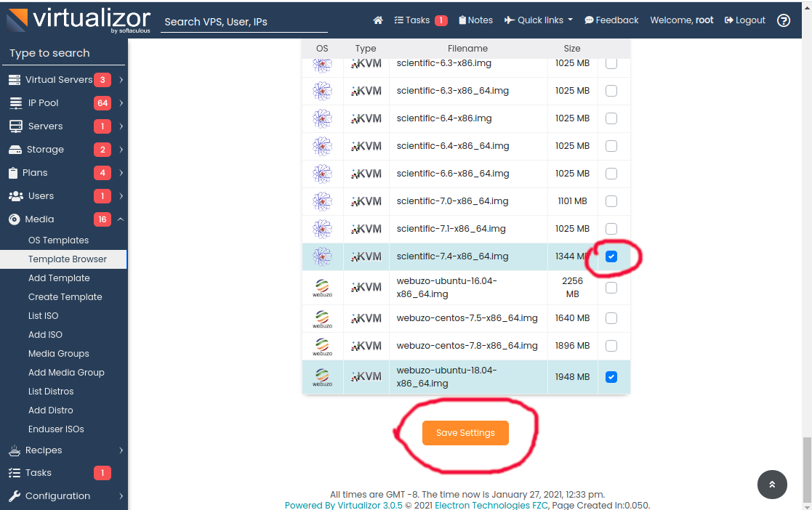Click the IP Pool sidebar icon
The height and width of the screenshot is (510, 812).
coord(15,102)
